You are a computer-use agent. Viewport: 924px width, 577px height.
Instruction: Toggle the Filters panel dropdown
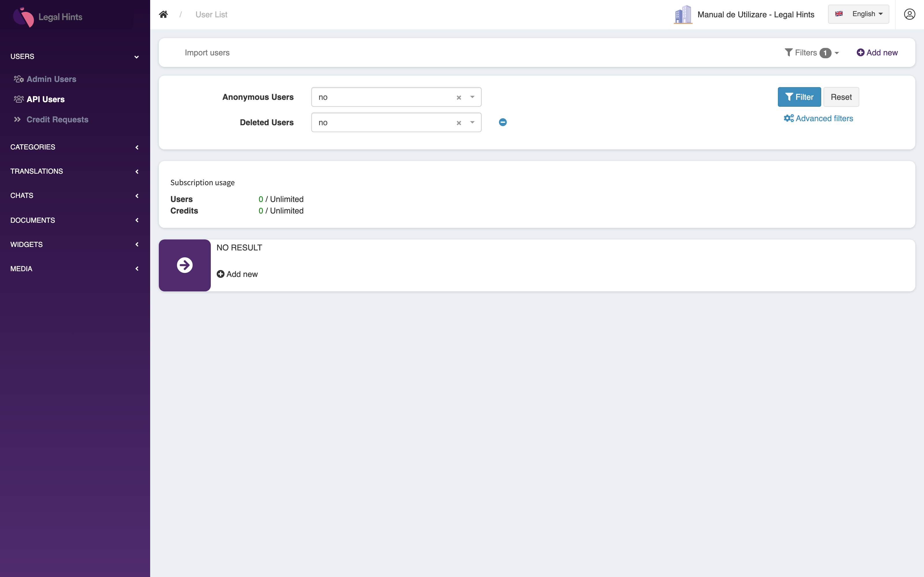(812, 53)
